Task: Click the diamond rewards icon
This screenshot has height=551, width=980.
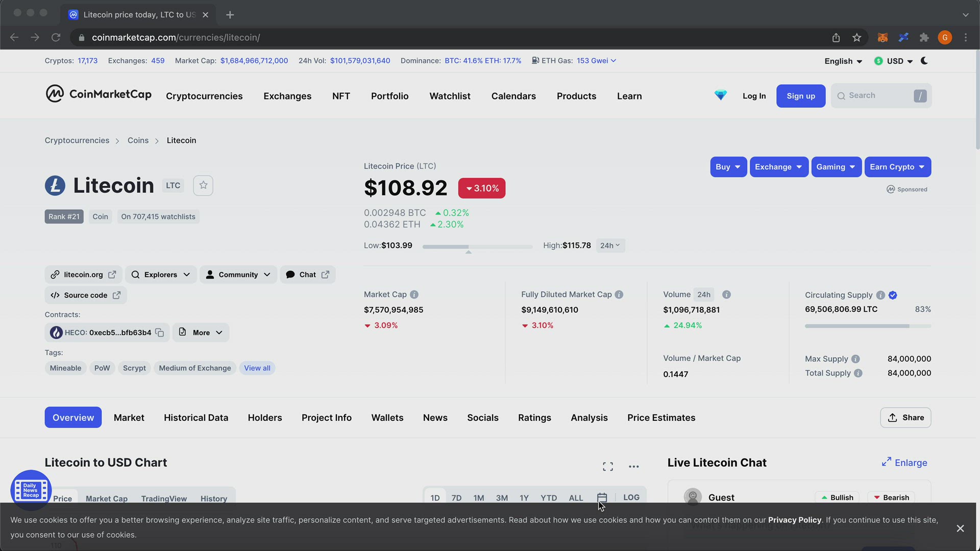Action: (x=720, y=95)
